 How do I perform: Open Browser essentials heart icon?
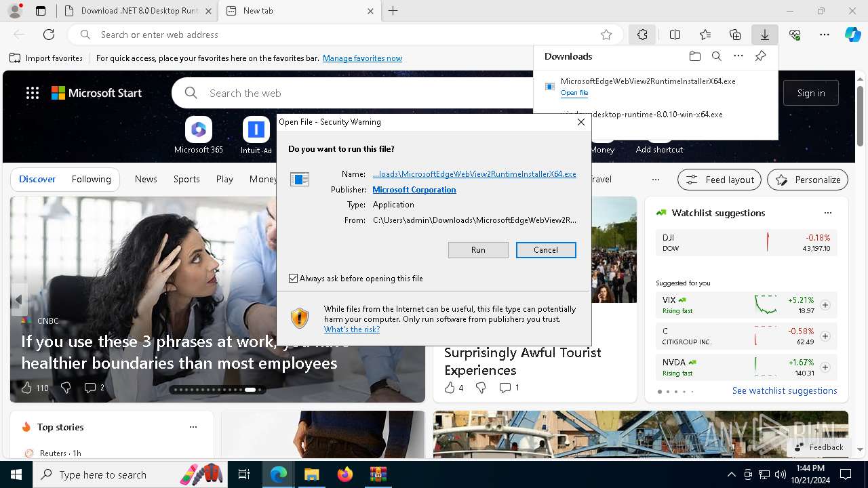(795, 35)
